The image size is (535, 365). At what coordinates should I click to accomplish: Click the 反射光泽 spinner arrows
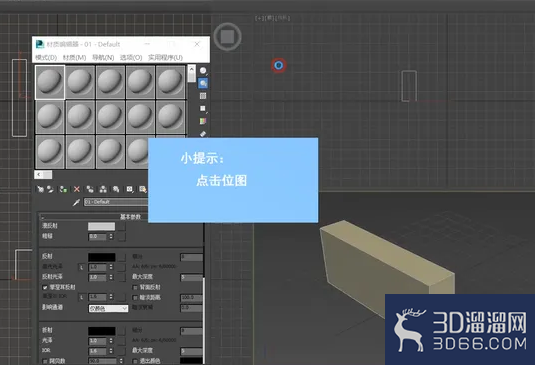pos(111,277)
